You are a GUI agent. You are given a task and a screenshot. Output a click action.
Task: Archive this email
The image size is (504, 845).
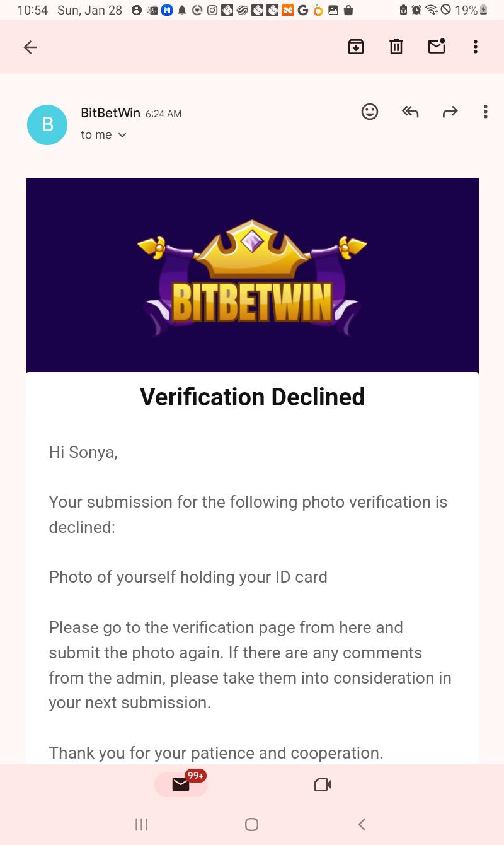pos(356,47)
